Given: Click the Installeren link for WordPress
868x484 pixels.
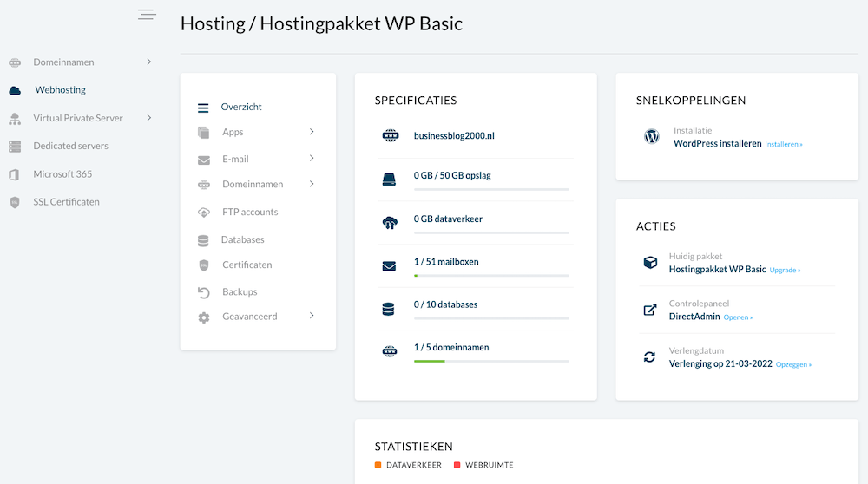Looking at the screenshot, I should tap(784, 144).
